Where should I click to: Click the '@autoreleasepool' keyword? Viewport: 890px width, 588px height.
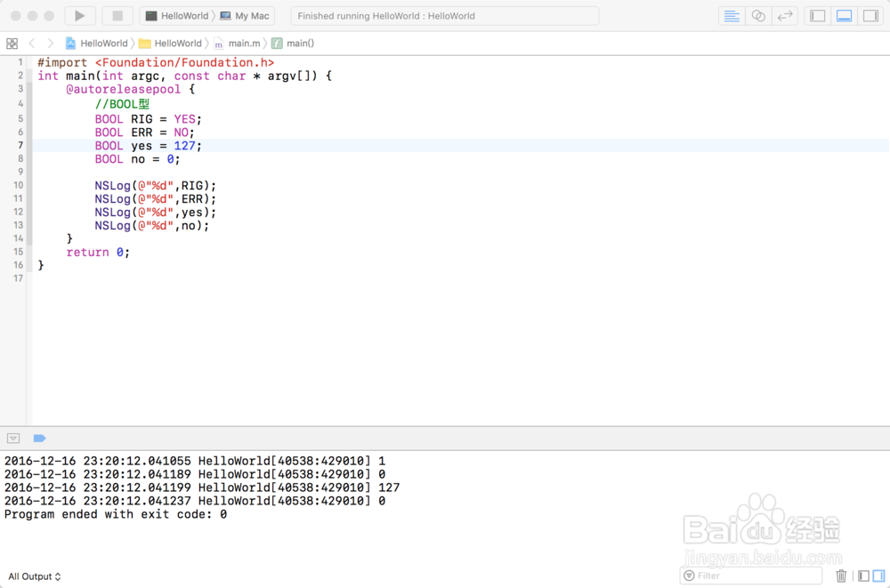(x=123, y=89)
